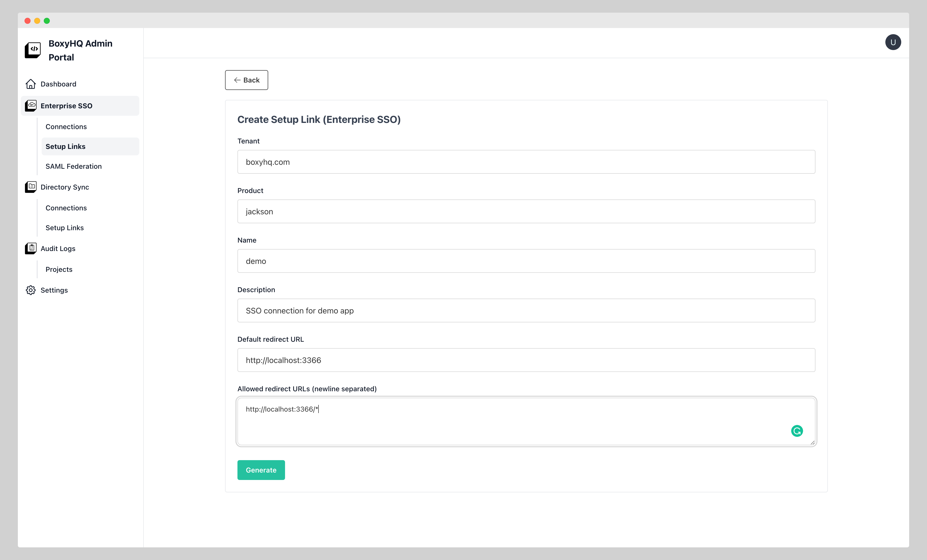Focus the Name field containing demo
Screen dimensions: 927x560
point(526,261)
